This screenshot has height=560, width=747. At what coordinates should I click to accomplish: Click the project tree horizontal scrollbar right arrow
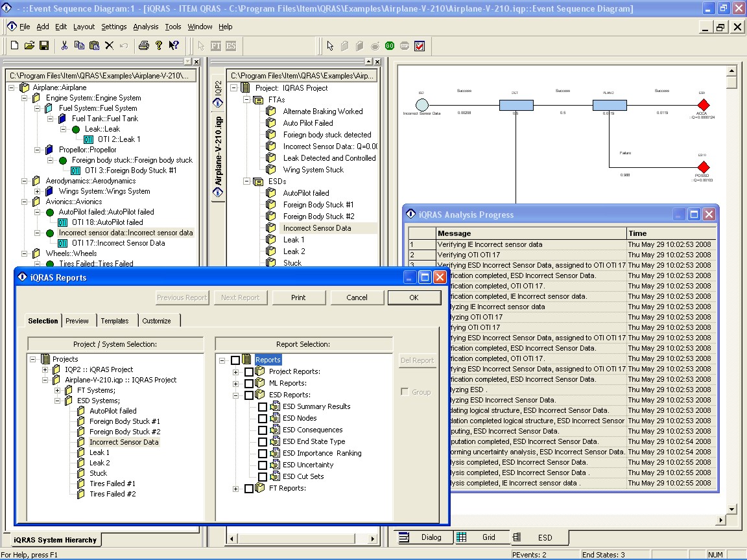point(373,539)
